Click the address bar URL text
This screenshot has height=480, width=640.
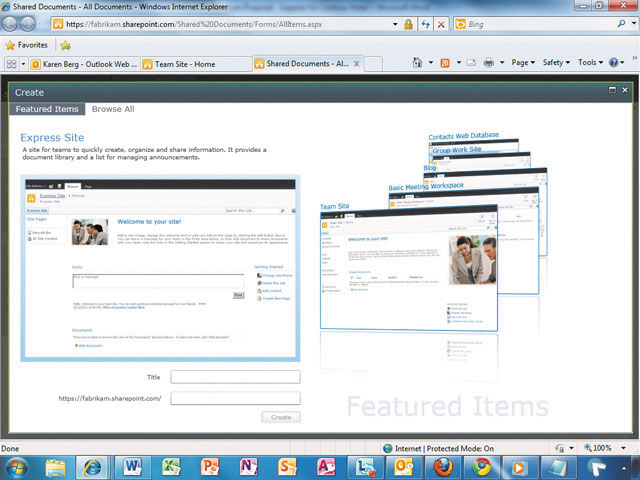(194, 24)
